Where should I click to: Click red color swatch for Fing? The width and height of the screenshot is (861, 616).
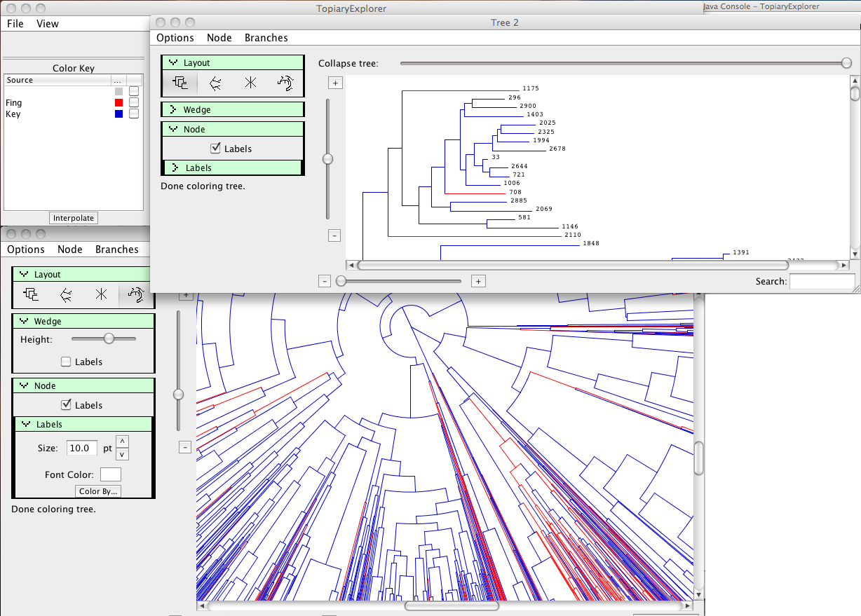[x=118, y=102]
